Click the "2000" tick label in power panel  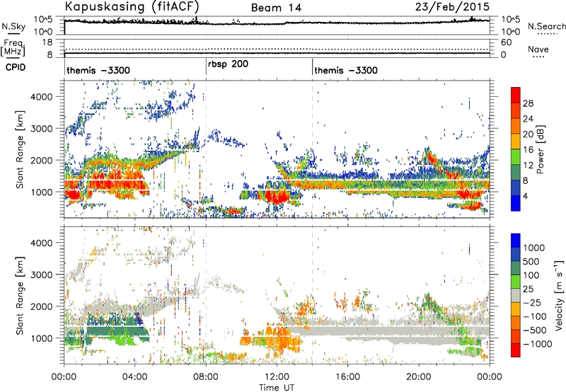coord(42,160)
